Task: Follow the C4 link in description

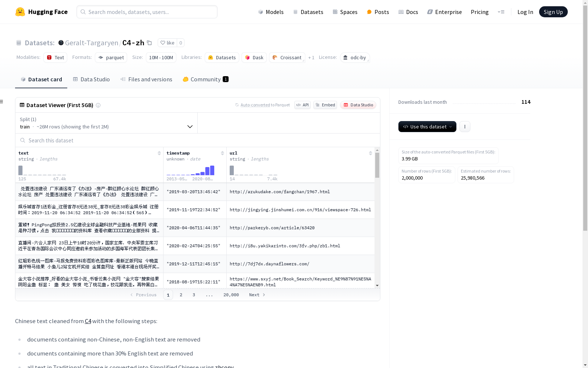Action: 88,321
